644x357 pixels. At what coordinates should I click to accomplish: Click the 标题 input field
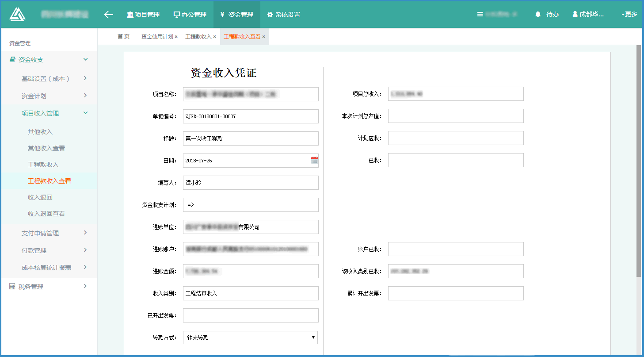250,138
